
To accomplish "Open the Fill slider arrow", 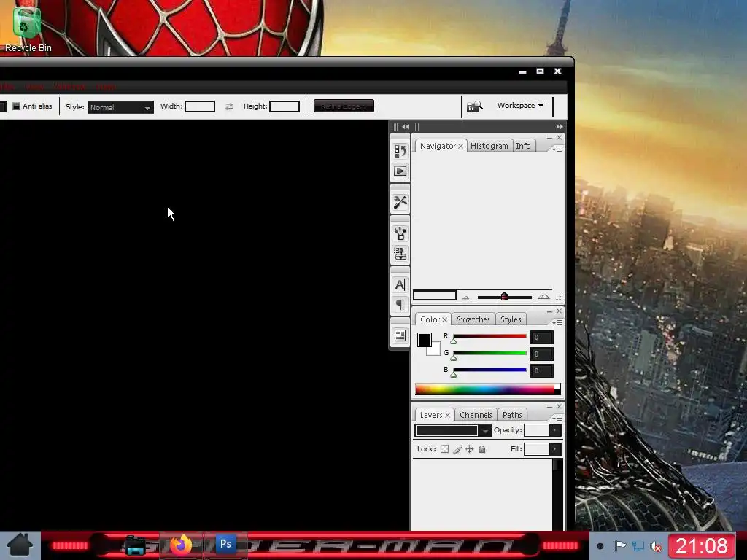I will pos(555,449).
